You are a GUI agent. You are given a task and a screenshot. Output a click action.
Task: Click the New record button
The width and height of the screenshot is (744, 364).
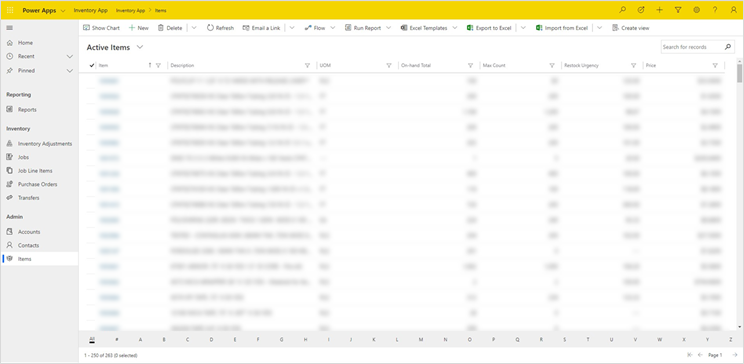click(x=139, y=28)
